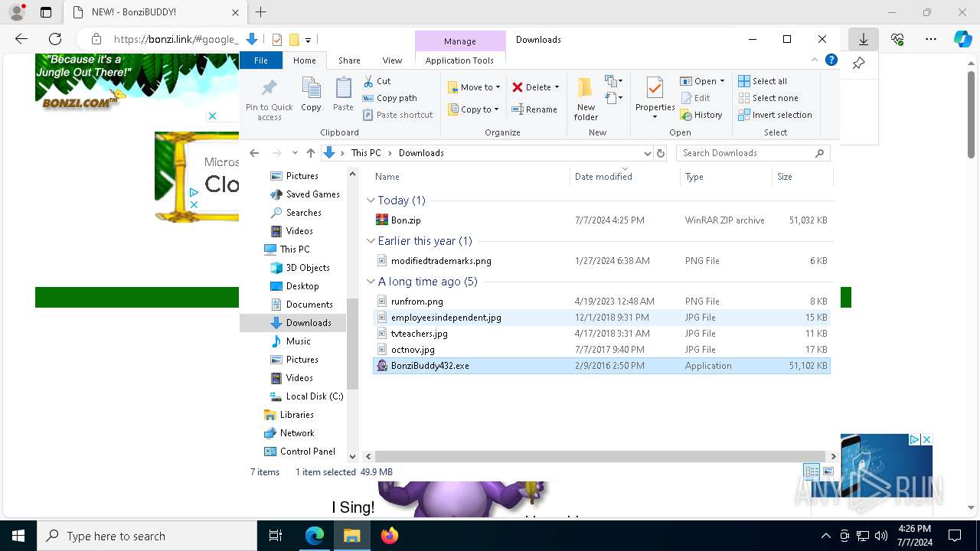This screenshot has width=980, height=551.
Task: Switch to the Home ribbon tab
Action: tap(304, 60)
